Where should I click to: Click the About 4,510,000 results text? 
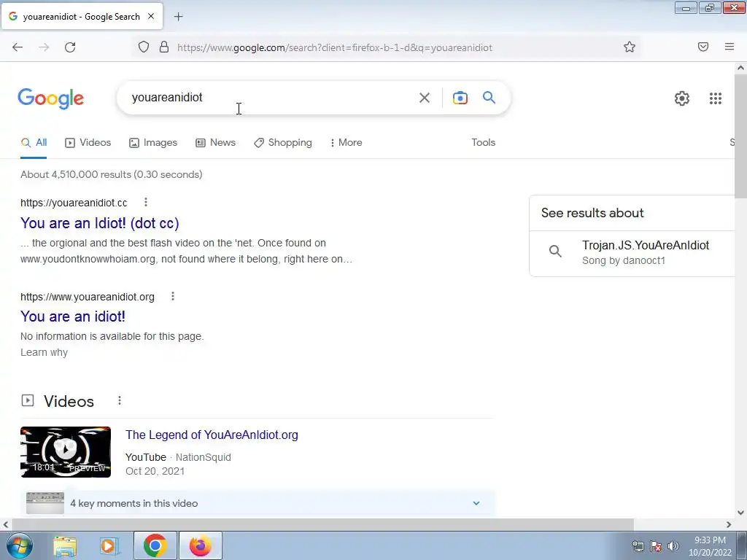tap(112, 174)
